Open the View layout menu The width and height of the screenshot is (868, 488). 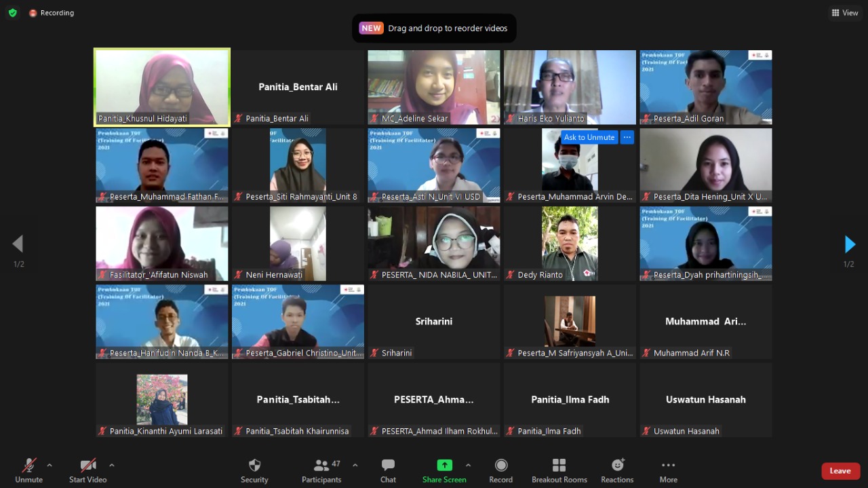[845, 13]
